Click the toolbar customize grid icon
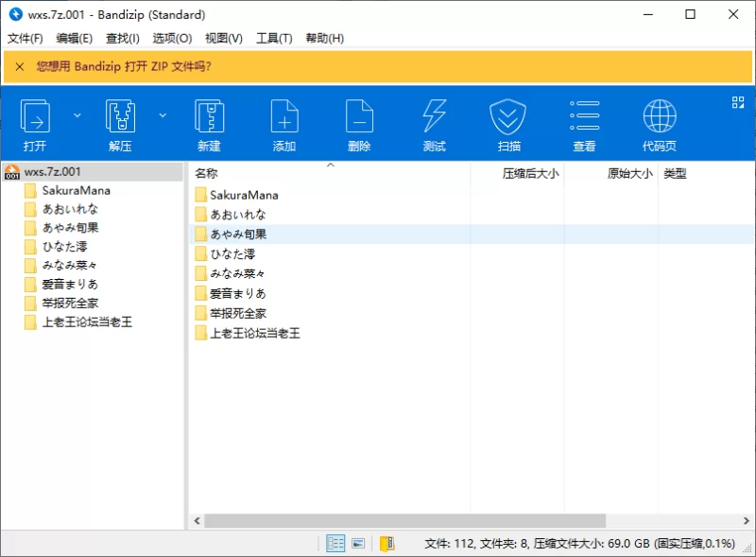The height and width of the screenshot is (557, 756). [738, 102]
